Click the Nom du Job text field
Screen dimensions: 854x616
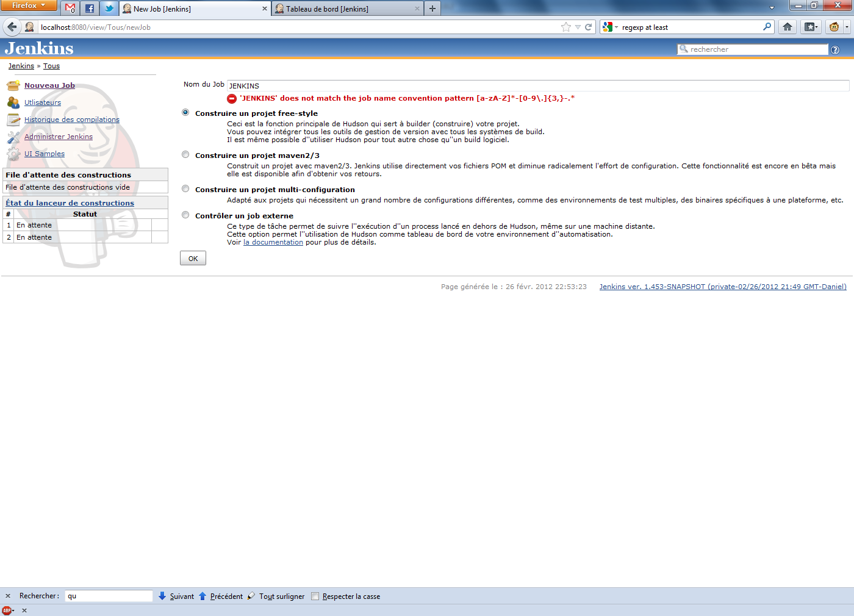click(x=538, y=86)
